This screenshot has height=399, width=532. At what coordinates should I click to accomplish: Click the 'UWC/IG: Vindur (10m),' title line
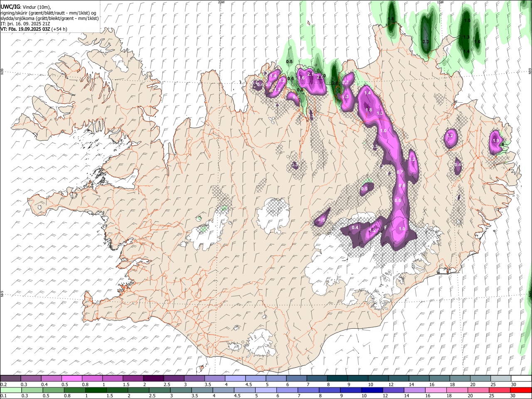pyautogui.click(x=26, y=7)
